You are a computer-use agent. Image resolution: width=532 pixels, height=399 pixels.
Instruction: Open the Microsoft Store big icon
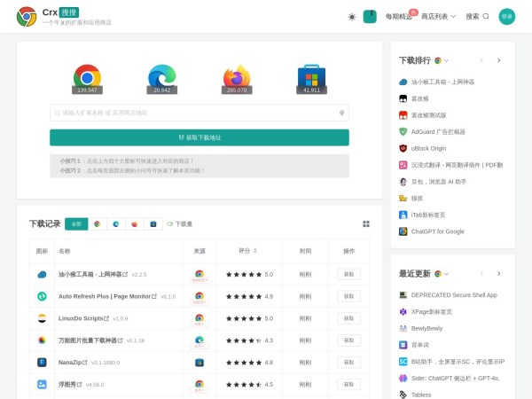pos(311,79)
